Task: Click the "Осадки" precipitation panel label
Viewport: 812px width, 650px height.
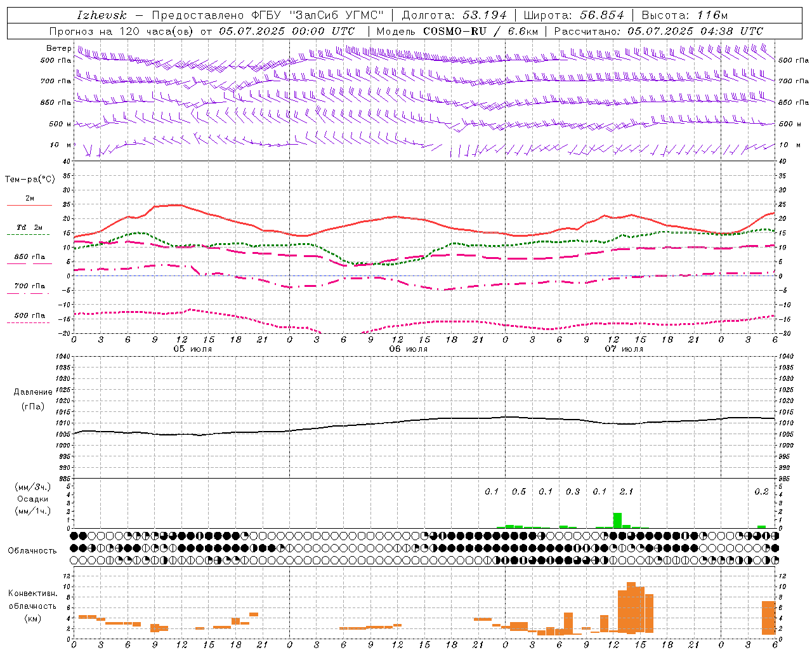Action: click(x=33, y=499)
